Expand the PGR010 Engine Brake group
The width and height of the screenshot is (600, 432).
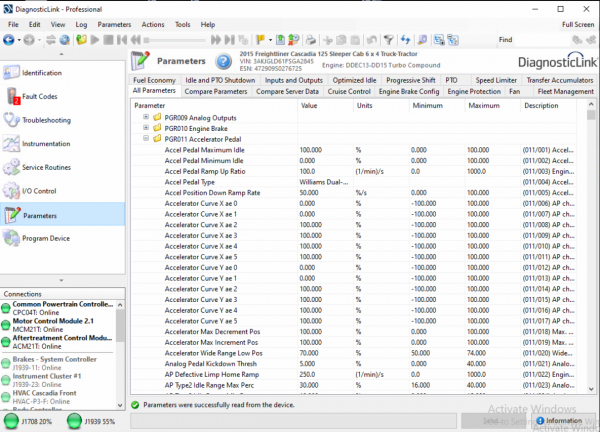[x=146, y=128]
